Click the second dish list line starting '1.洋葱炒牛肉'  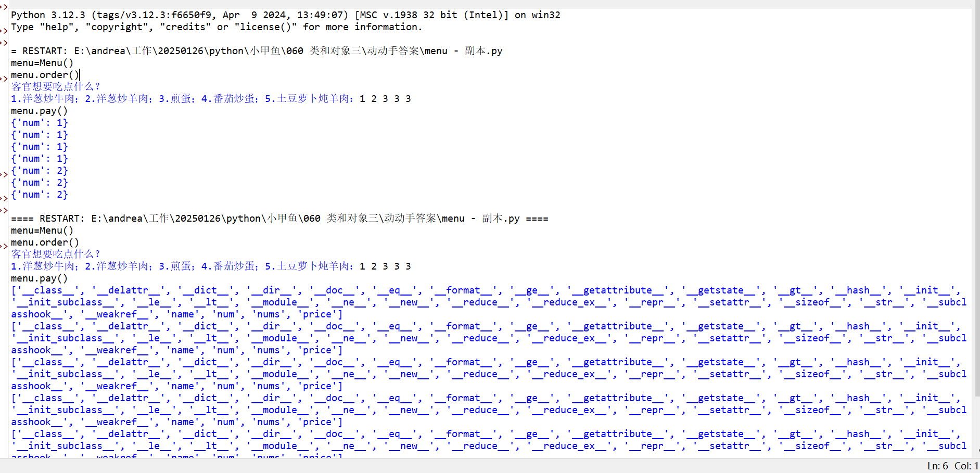tap(211, 266)
